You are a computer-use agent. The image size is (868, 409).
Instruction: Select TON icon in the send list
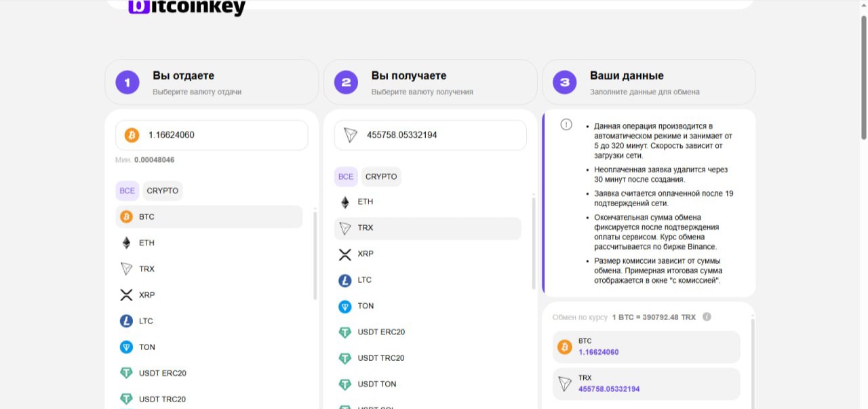point(126,347)
